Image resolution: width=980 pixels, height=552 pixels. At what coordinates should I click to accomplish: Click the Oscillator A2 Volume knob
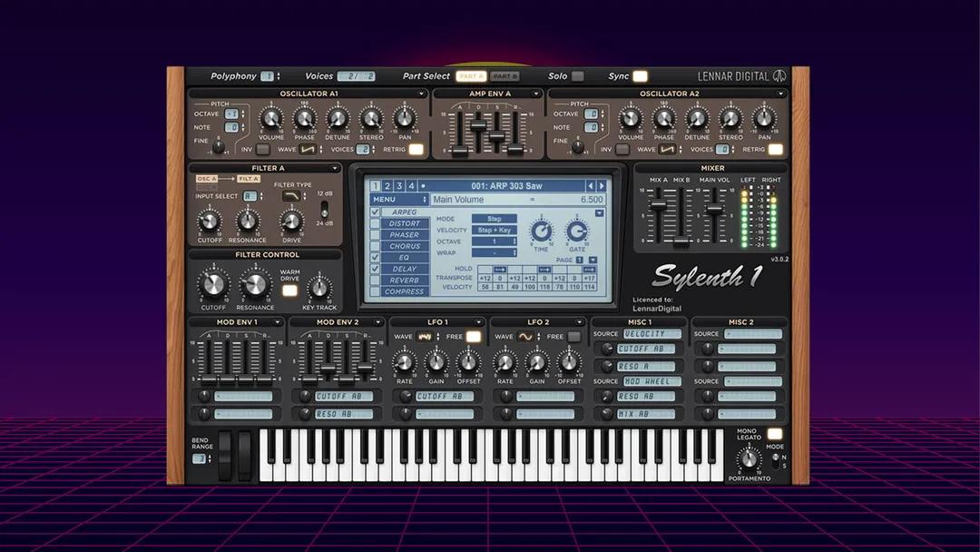pyautogui.click(x=630, y=119)
